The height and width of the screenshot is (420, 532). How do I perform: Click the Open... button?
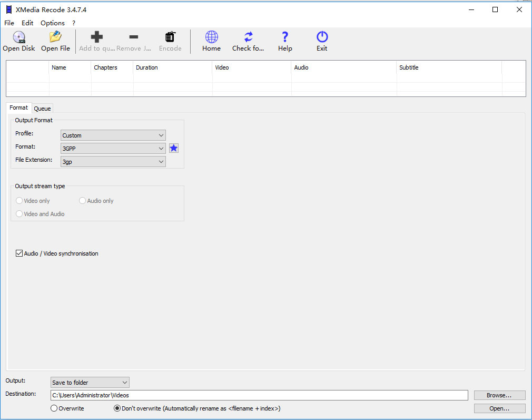point(499,408)
